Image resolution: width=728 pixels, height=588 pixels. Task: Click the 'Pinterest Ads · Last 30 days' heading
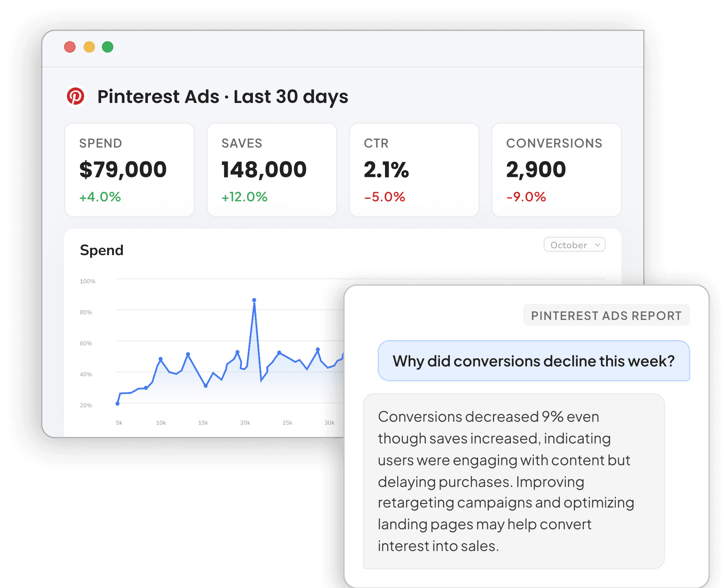[x=223, y=96]
